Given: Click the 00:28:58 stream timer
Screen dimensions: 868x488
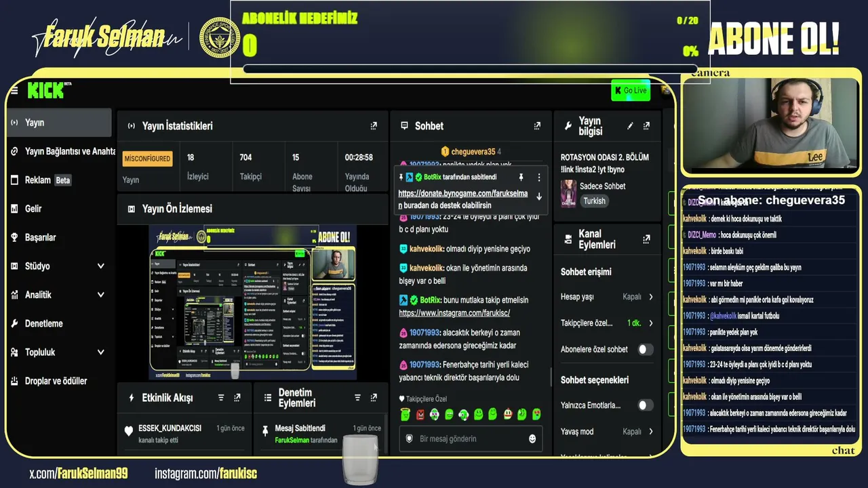Looking at the screenshot, I should click(x=359, y=157).
